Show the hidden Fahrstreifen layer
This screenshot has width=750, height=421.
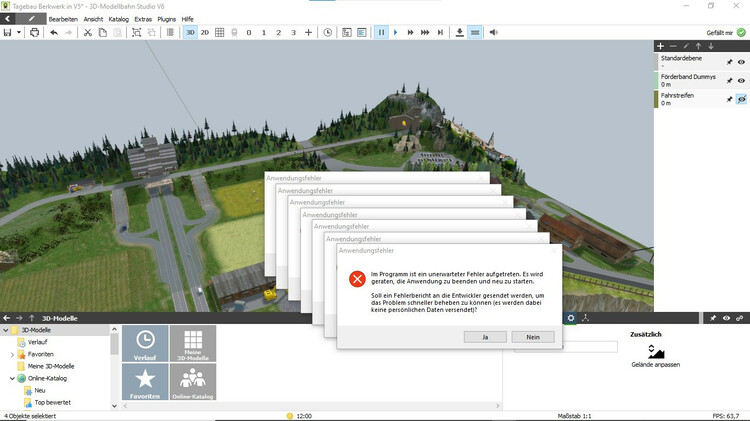click(741, 100)
